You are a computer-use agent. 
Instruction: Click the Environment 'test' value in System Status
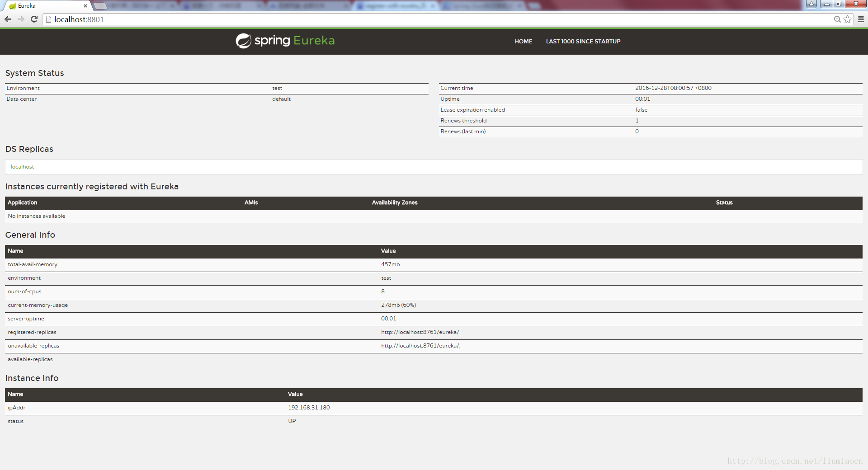point(277,88)
